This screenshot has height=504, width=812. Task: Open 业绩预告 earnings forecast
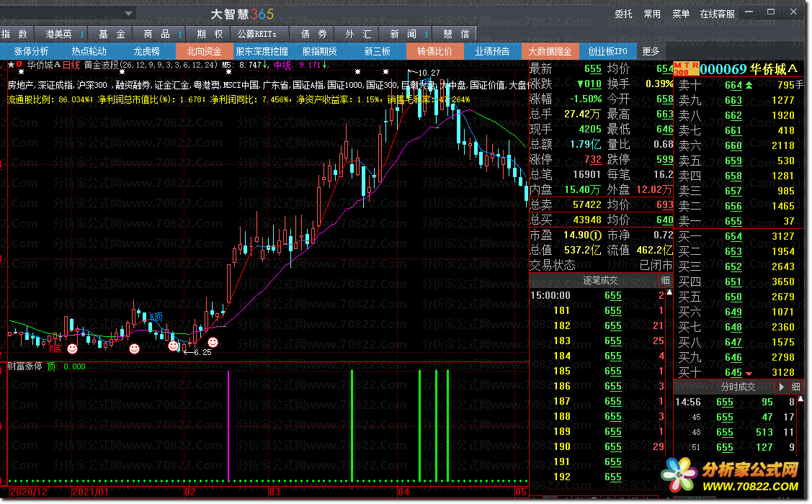[x=492, y=51]
